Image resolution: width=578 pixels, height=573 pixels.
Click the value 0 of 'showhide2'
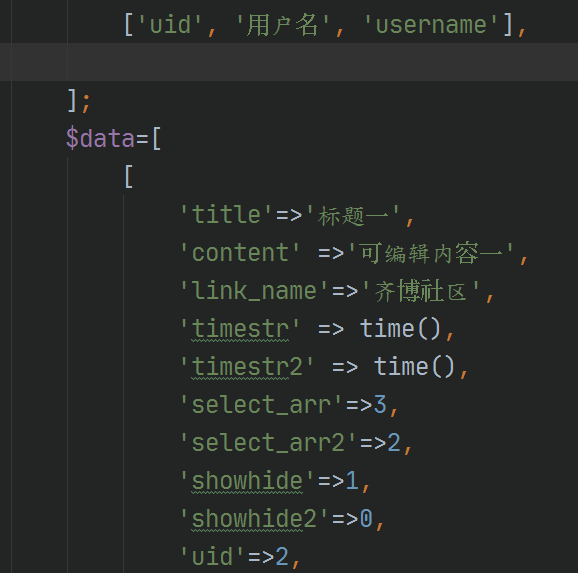(x=366, y=519)
